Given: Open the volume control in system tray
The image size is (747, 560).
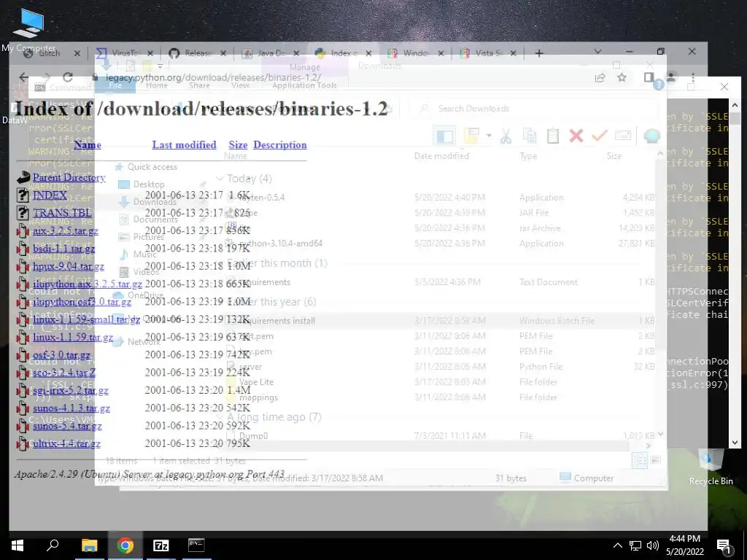Looking at the screenshot, I should pyautogui.click(x=653, y=545).
